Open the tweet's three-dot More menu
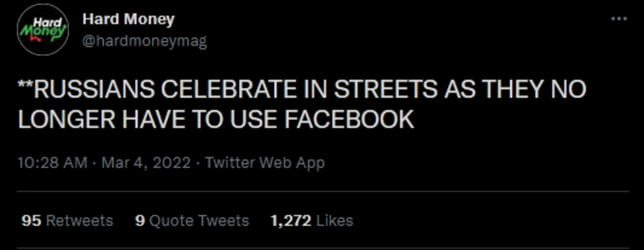 click(619, 19)
